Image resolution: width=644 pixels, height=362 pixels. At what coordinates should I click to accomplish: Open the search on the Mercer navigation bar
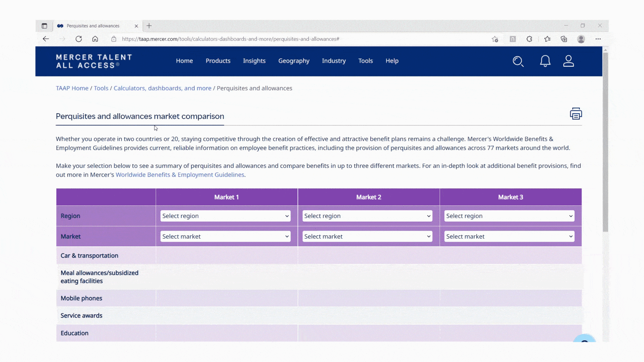click(x=518, y=61)
